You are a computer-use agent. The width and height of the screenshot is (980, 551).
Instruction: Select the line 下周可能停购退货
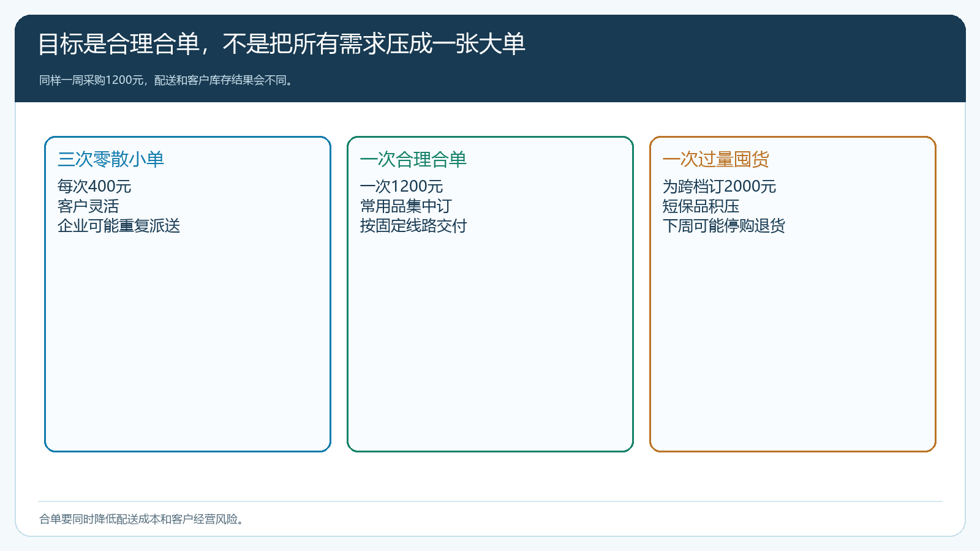click(724, 226)
